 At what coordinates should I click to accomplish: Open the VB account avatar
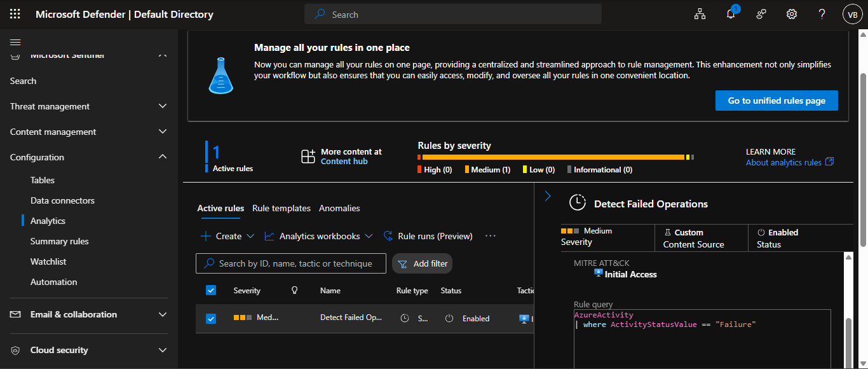(x=852, y=14)
